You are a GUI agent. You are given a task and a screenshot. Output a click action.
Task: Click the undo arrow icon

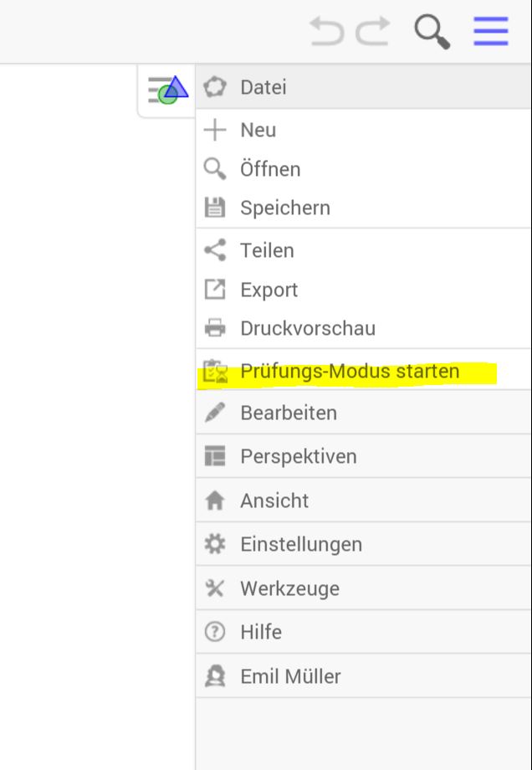[x=327, y=32]
